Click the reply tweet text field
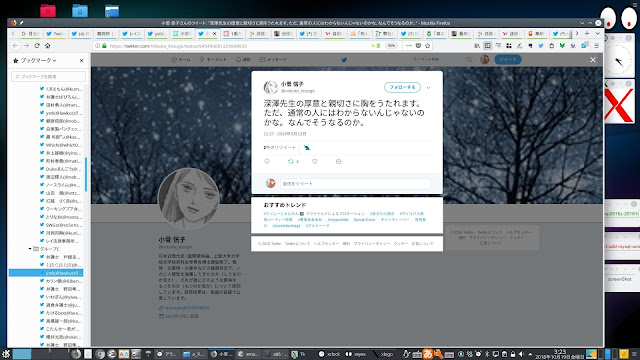Image resolution: width=640 pixels, height=360 pixels. [x=355, y=184]
